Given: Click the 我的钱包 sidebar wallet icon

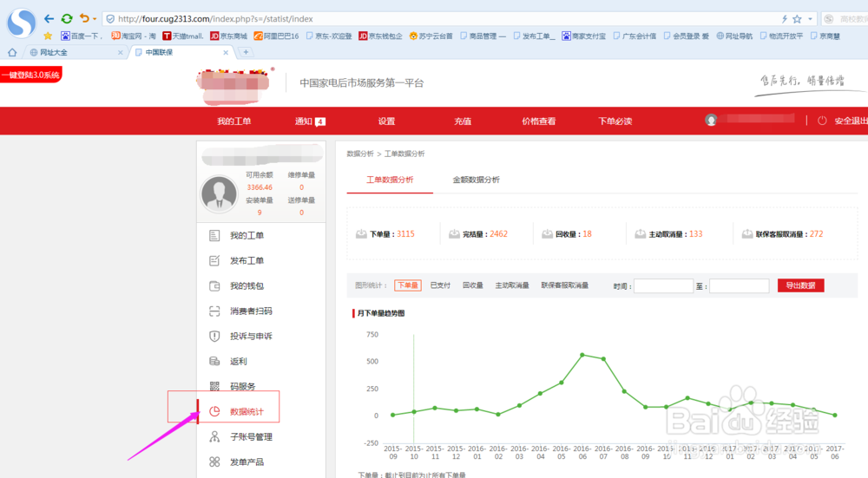Looking at the screenshot, I should point(214,286).
